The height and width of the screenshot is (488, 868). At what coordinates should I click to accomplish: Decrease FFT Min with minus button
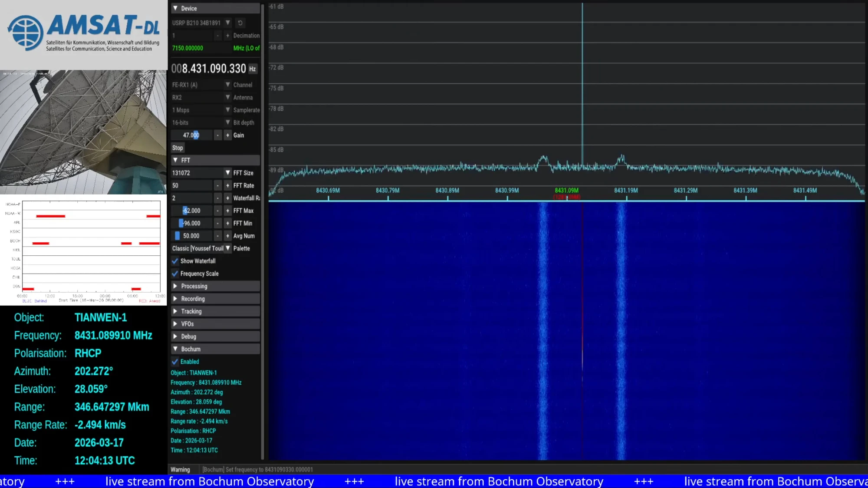[x=218, y=224]
